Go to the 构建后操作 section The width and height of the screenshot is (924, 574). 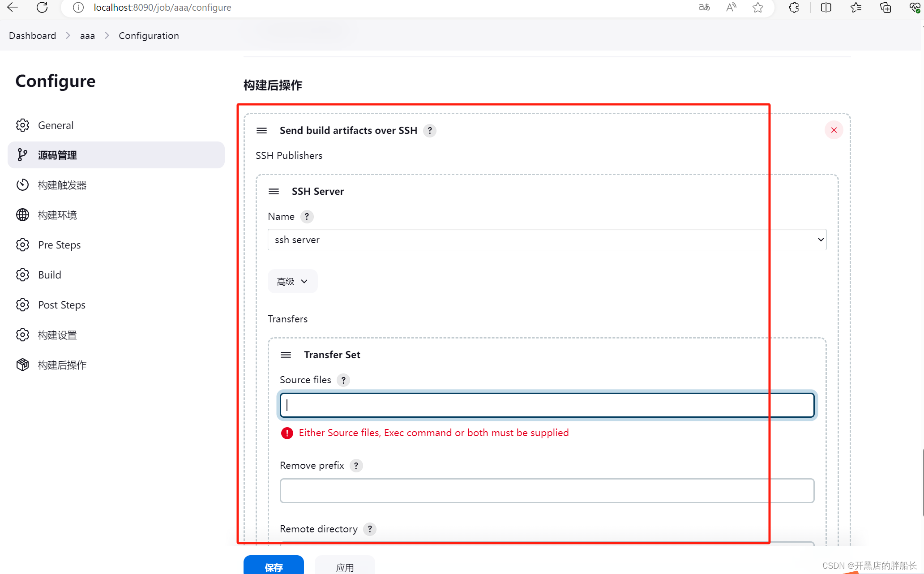pyautogui.click(x=116, y=365)
